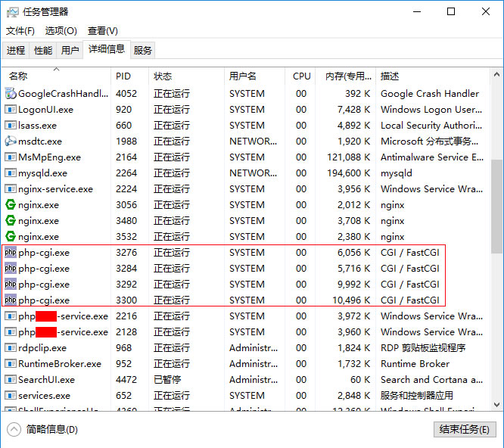Open the 文件(F) menu

point(20,31)
